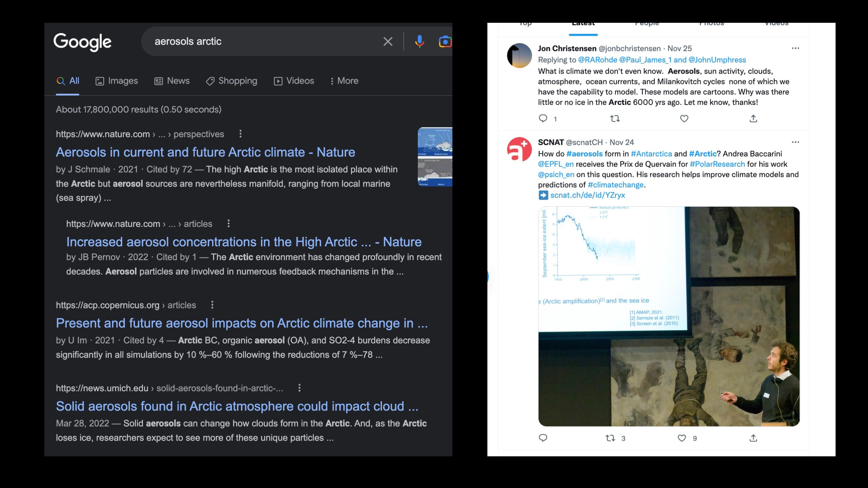Open the @EPFL_en mention
The width and height of the screenshot is (868, 488).
coord(556,164)
